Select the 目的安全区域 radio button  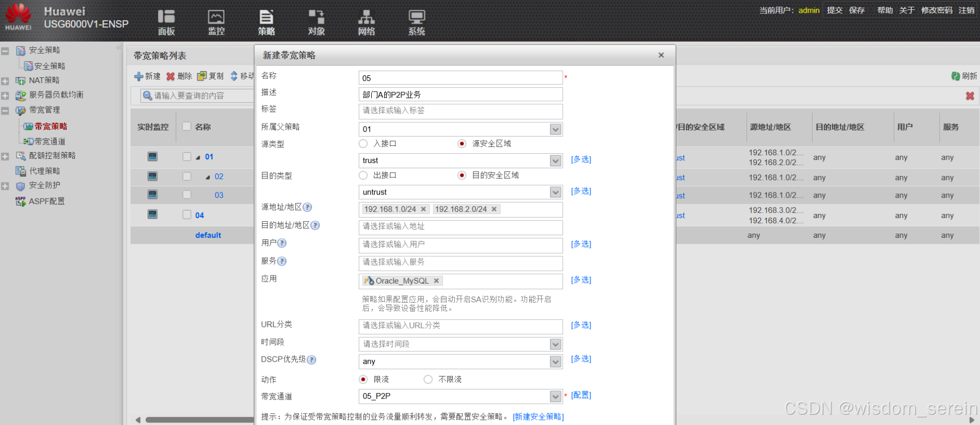coord(462,175)
